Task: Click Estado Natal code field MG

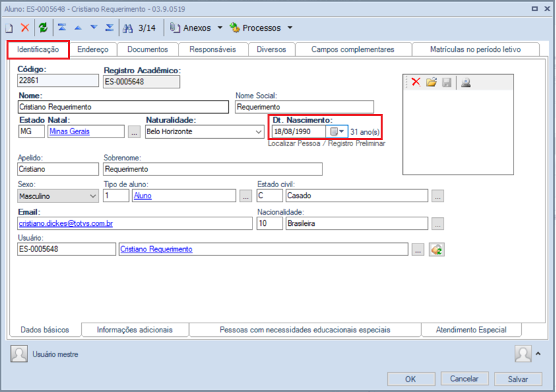Action: (31, 132)
